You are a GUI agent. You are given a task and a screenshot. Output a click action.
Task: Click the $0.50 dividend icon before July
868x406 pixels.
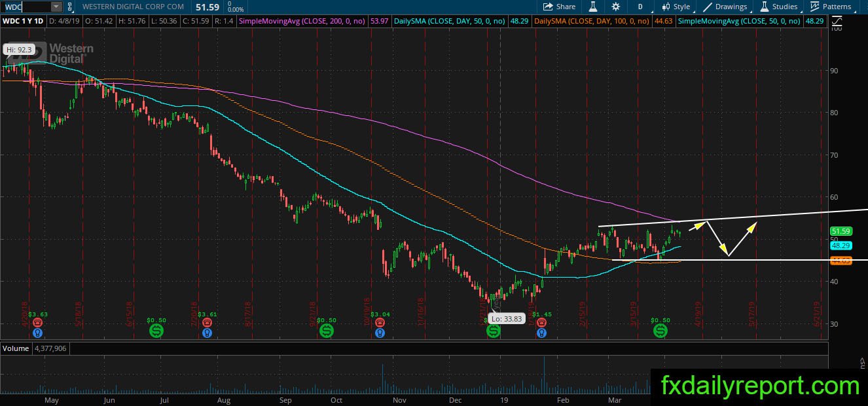tap(156, 331)
